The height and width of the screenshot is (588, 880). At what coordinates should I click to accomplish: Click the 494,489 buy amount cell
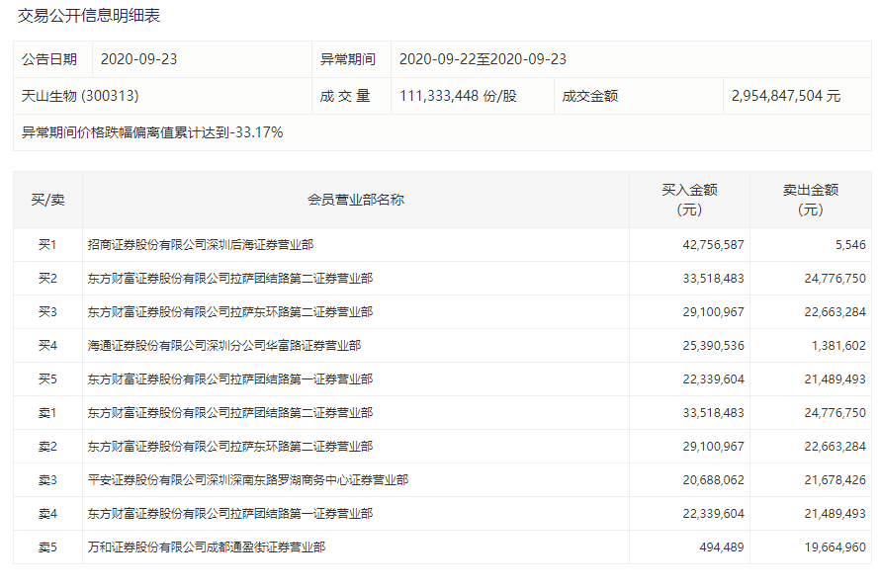[720, 546]
